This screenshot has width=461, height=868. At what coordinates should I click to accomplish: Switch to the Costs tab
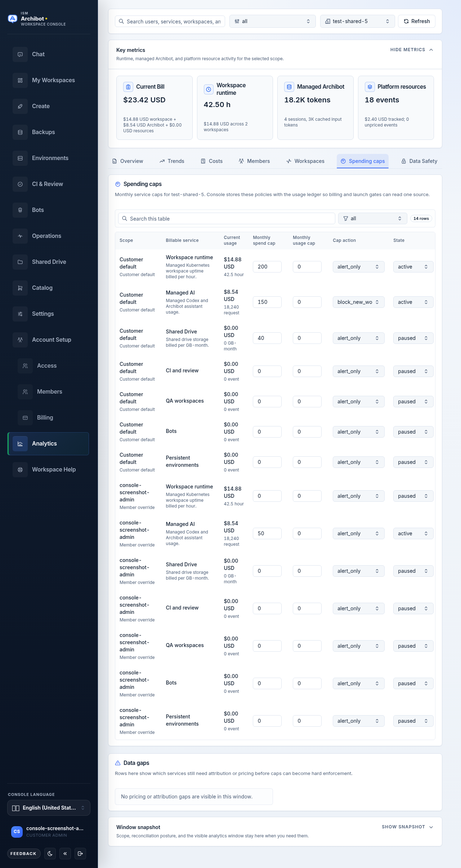coord(212,161)
